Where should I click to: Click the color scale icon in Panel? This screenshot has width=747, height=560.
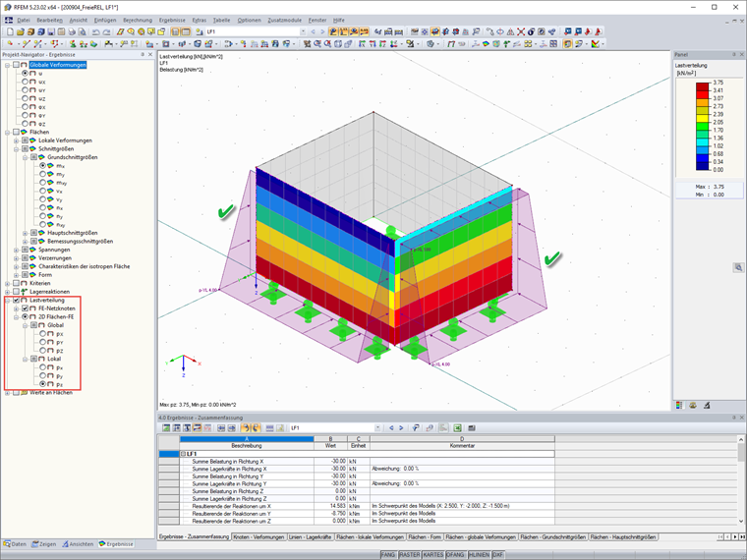pyautogui.click(x=679, y=405)
